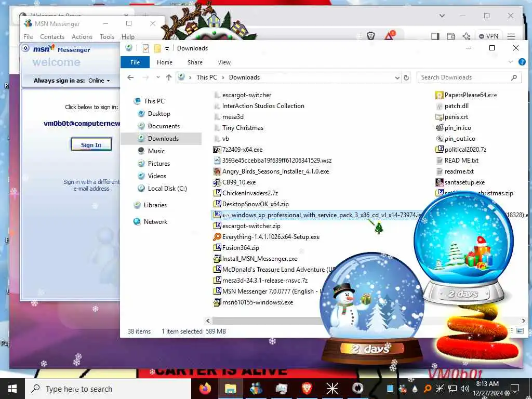Click taskbar search box
This screenshot has width=532, height=399.
(108, 389)
